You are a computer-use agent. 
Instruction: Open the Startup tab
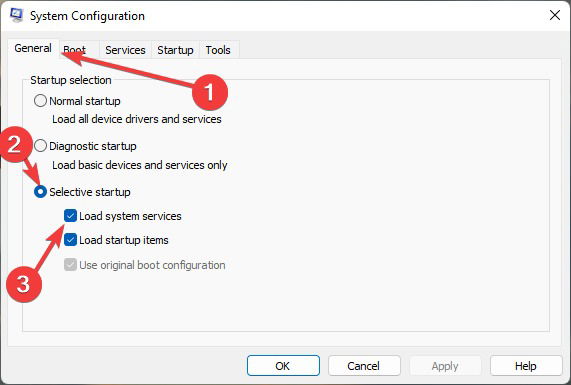click(x=175, y=50)
